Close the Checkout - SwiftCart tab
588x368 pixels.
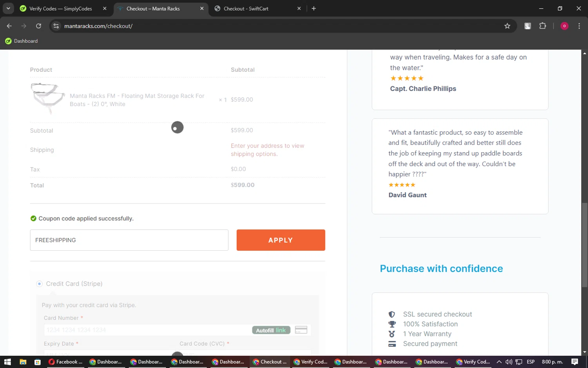tap(299, 9)
